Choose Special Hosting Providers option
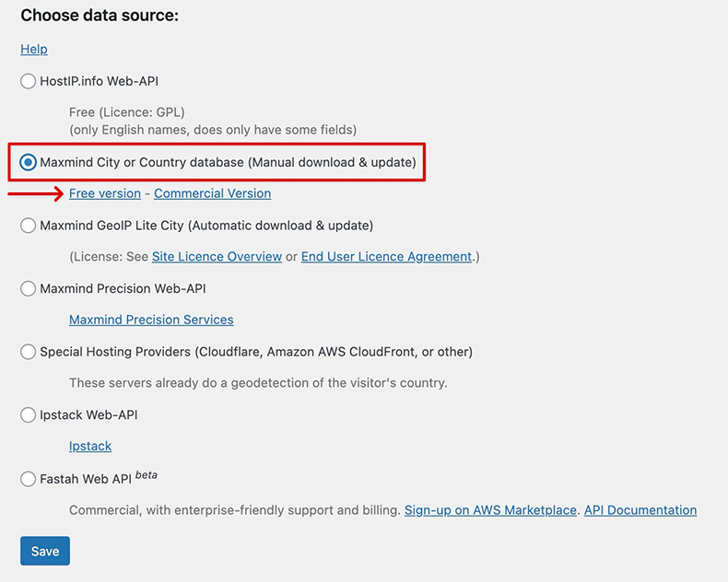 click(29, 352)
